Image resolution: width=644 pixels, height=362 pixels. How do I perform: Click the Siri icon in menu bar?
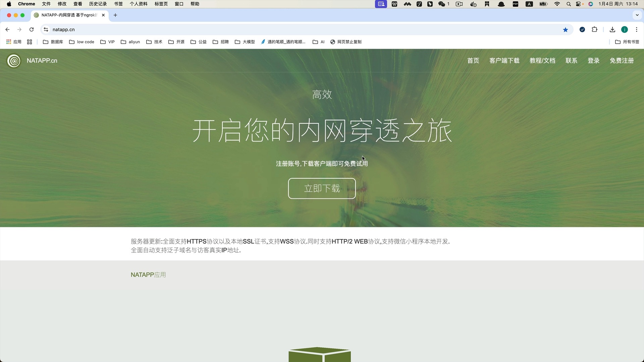pos(591,4)
